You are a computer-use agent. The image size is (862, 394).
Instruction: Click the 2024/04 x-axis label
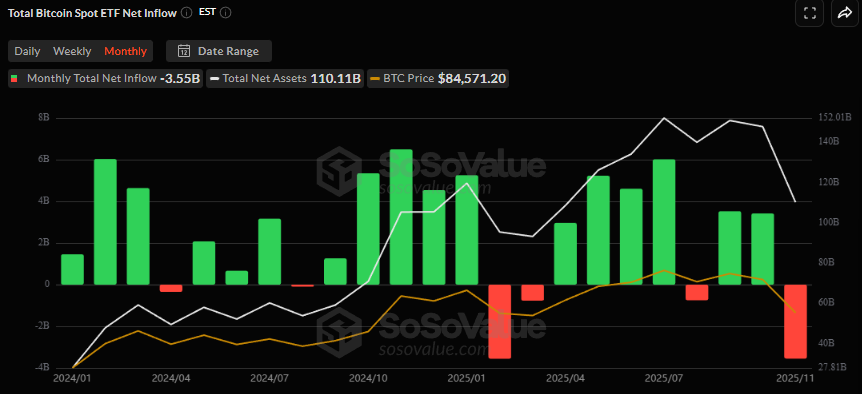point(171,379)
